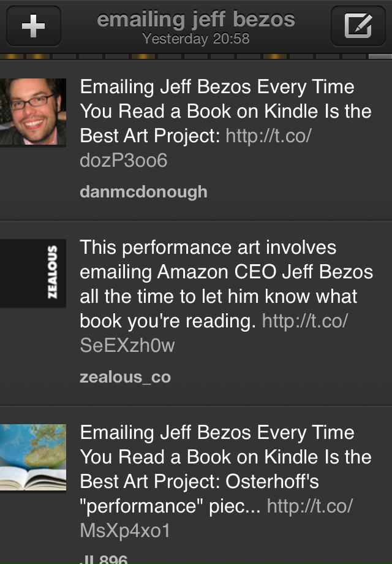
Task: Tap the zealous_co username
Action: tap(125, 377)
